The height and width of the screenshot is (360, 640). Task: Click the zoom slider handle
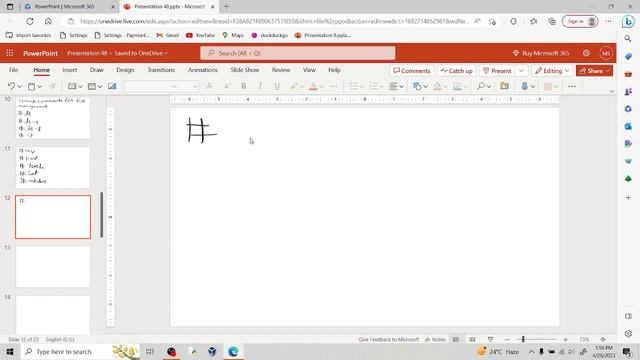click(523, 339)
